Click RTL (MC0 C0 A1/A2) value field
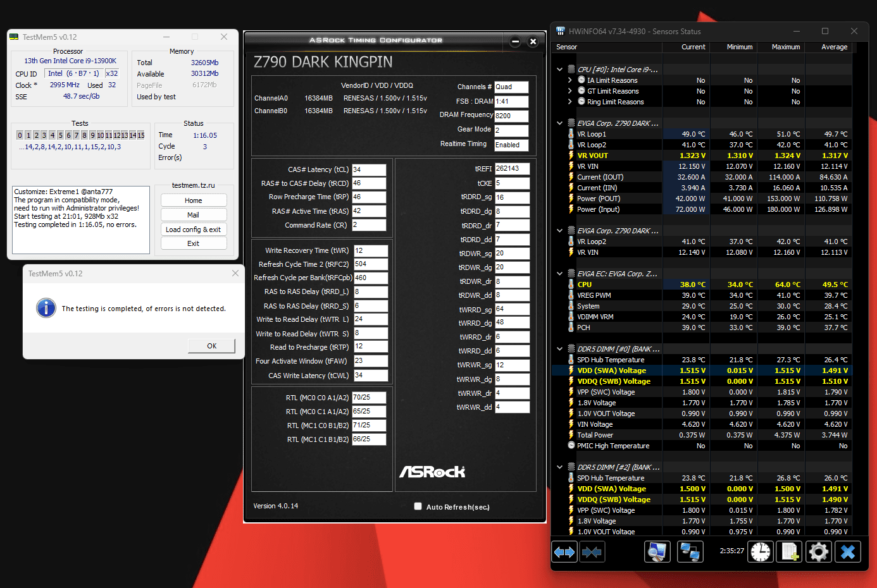877x588 pixels. click(x=369, y=398)
